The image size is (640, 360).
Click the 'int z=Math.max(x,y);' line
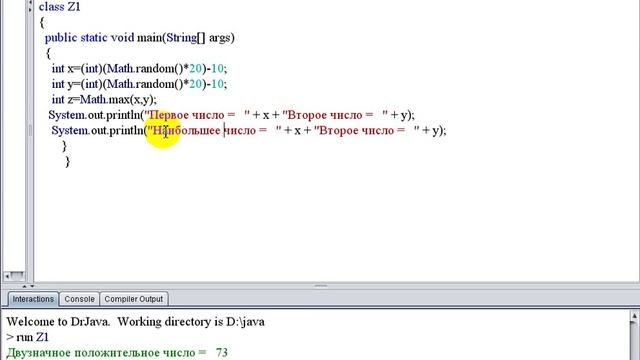(x=104, y=100)
